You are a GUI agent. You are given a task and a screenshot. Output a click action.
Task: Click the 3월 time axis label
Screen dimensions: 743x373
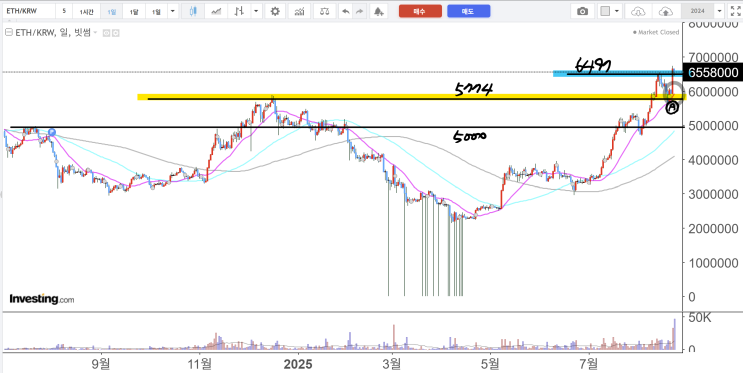click(x=392, y=364)
